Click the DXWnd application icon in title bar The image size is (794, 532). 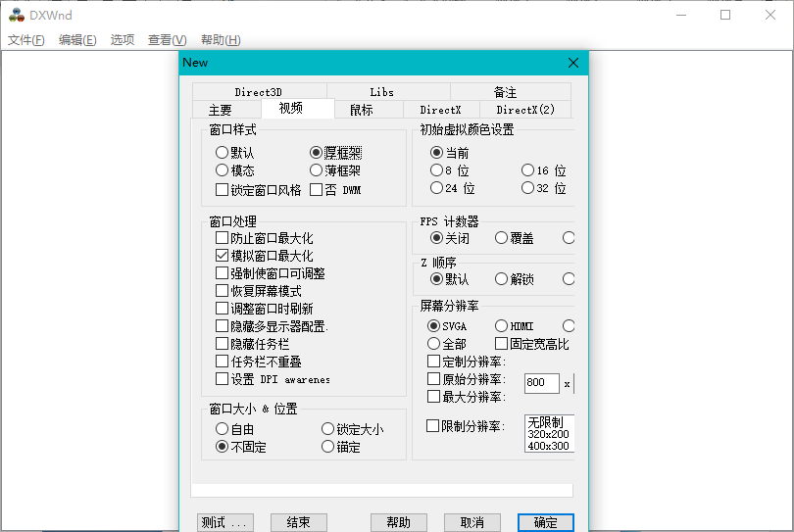click(17, 15)
